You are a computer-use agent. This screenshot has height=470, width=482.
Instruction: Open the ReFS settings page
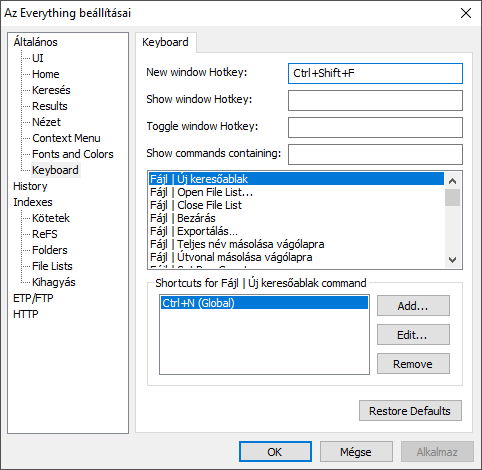45,234
